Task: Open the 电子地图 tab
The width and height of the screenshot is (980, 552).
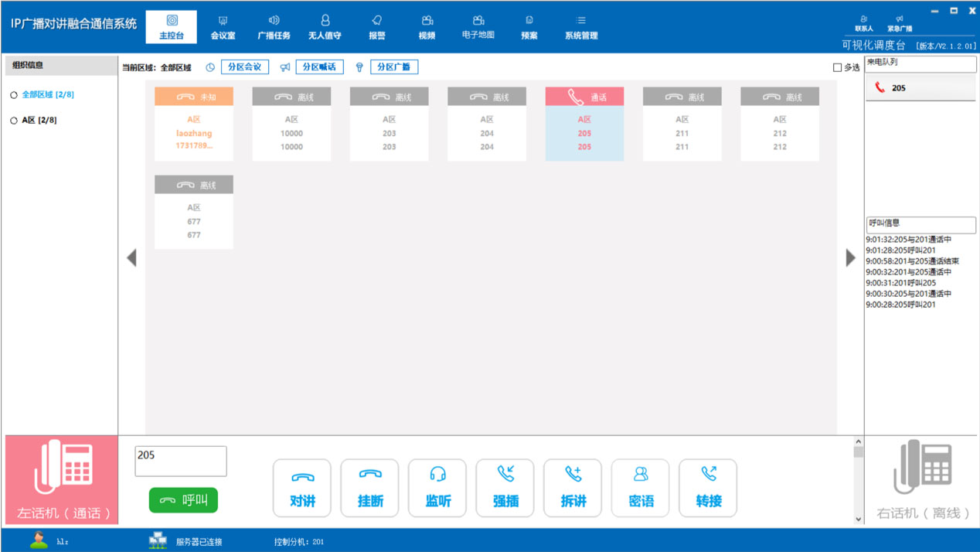Action: [x=478, y=27]
